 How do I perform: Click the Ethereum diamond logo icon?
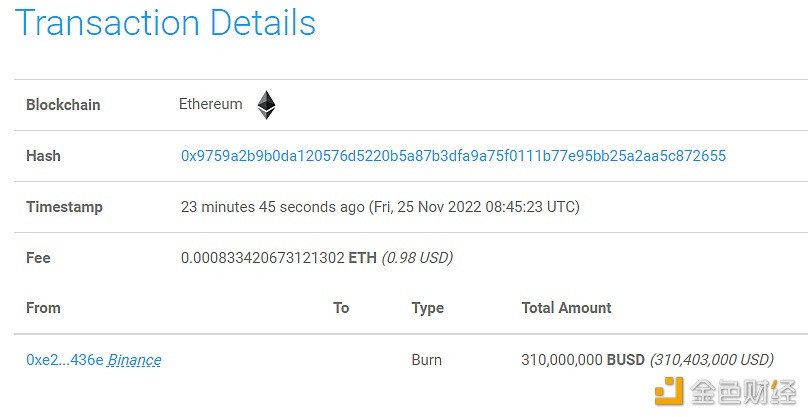click(266, 105)
